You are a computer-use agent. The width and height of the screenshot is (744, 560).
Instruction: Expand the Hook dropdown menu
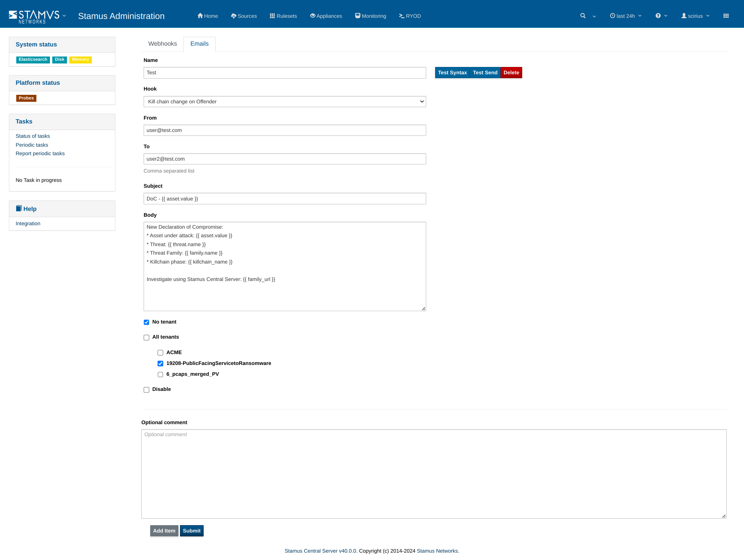click(x=285, y=101)
